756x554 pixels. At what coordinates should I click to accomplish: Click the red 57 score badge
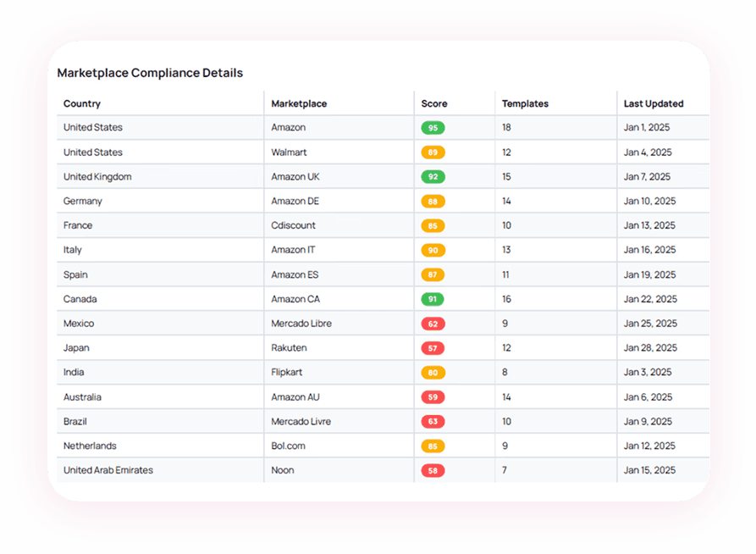point(433,348)
